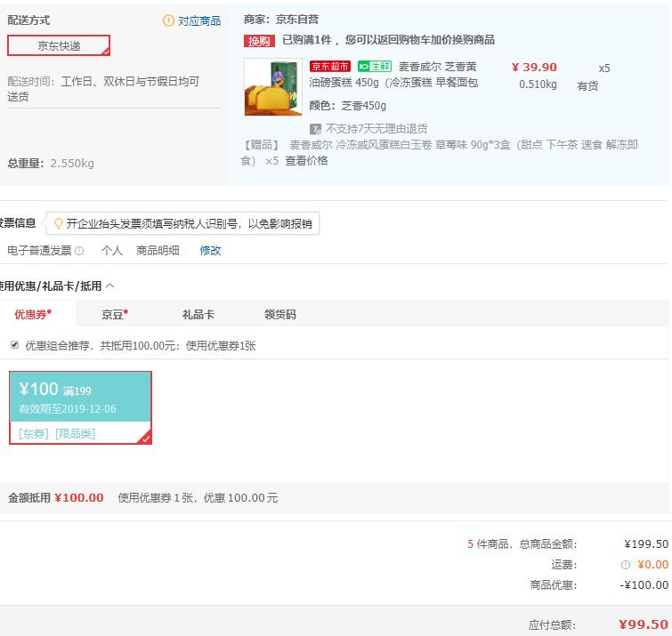This screenshot has width=672, height=636.
Task: Click the lightbulb icon in invoice tip
Action: 58,223
